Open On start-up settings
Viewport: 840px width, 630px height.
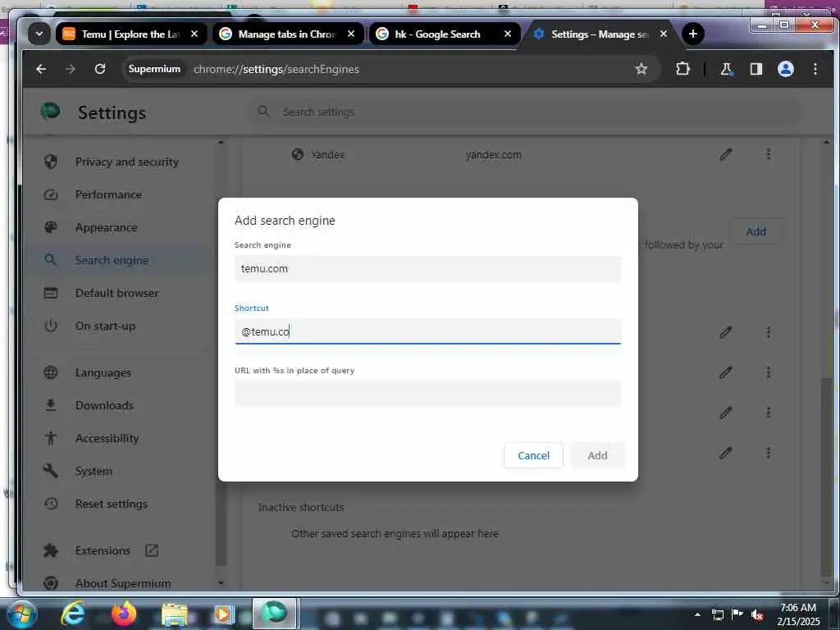(105, 326)
